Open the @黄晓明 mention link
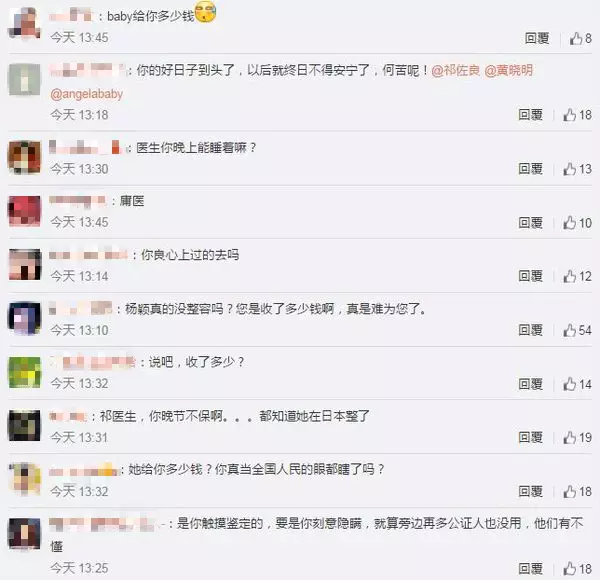This screenshot has height=580, width=600. coord(509,70)
